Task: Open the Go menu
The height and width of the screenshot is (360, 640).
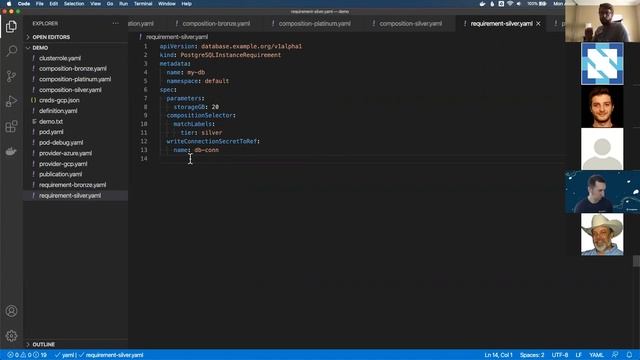Action: tap(110, 4)
